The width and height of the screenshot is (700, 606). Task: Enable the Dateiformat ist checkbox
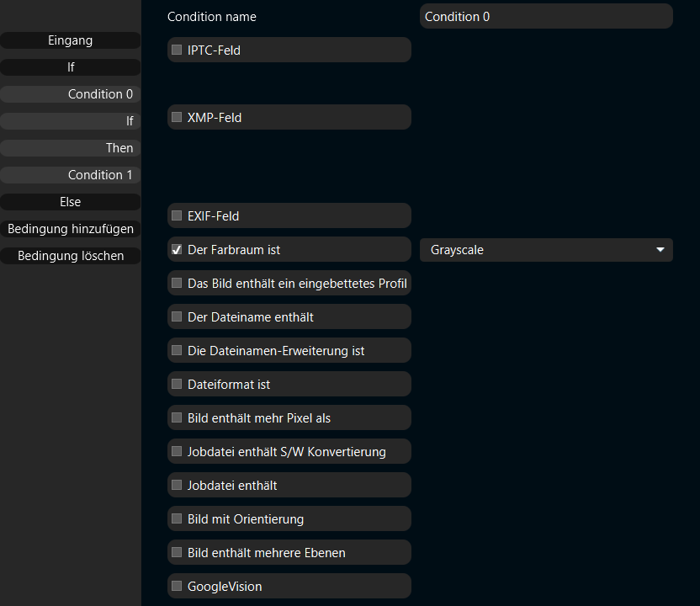tap(177, 384)
